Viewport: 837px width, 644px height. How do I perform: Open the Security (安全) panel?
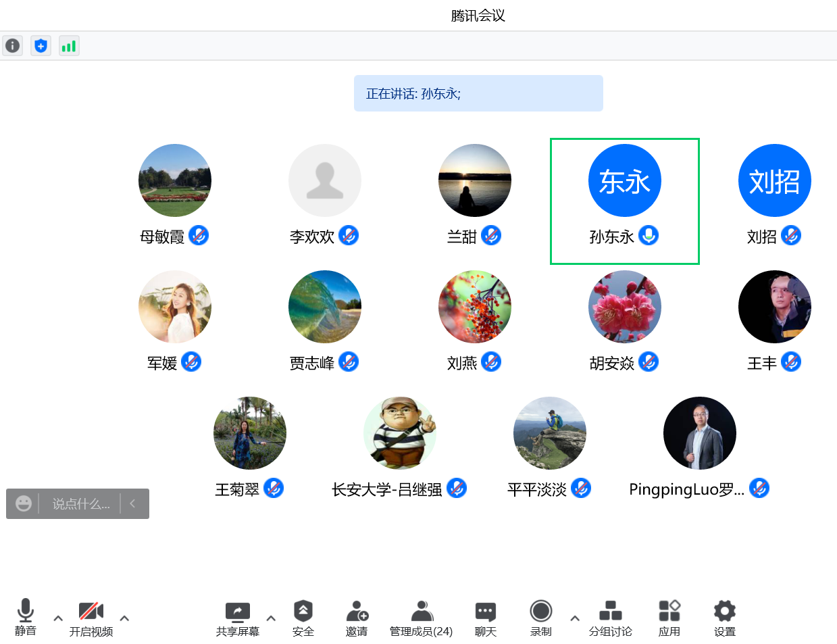tap(303, 618)
